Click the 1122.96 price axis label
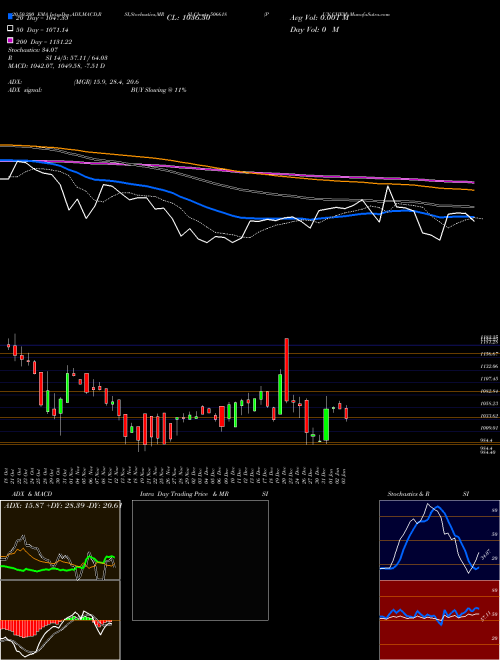 (489, 367)
